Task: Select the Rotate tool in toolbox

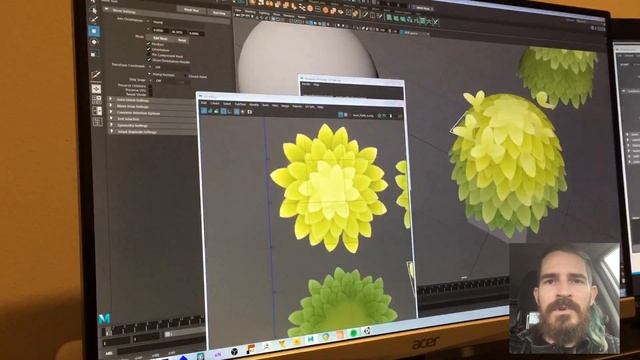Action: (x=94, y=42)
